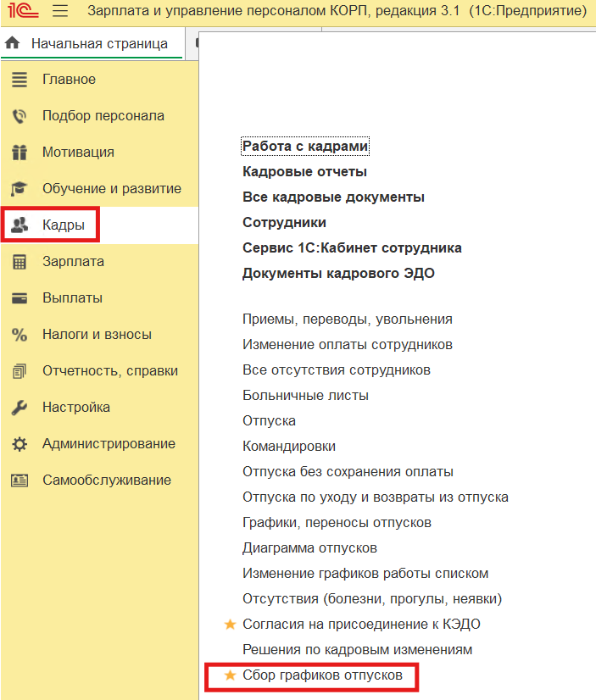Open the hamburger main menu icon
Image resolution: width=596 pixels, height=700 pixels.
point(60,10)
